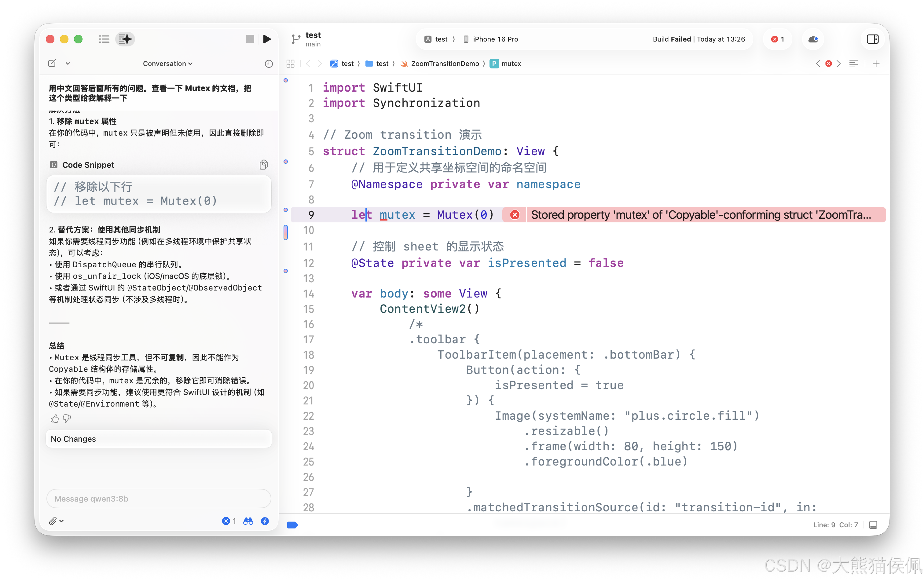
Task: Select mutex property in jump bar
Action: (x=506, y=64)
